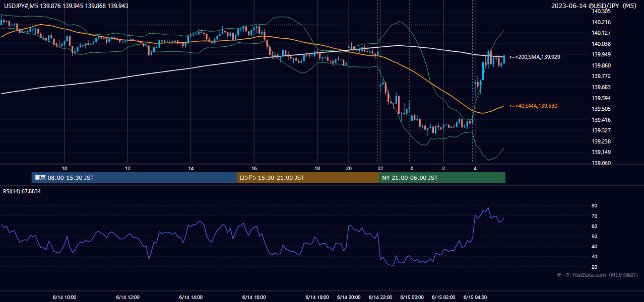
Task: Click the USDJPY#,M5 price header text
Action: (66, 6)
